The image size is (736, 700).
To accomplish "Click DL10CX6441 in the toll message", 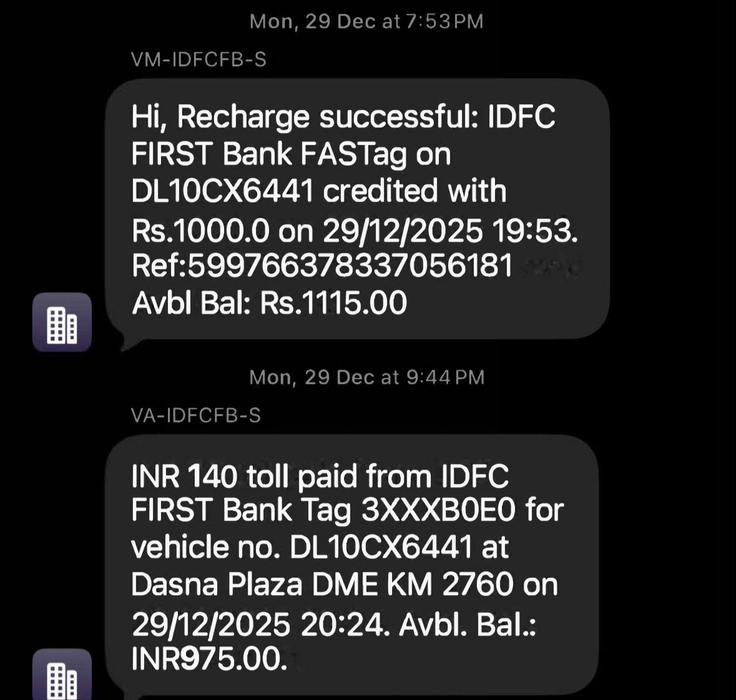I will [381, 548].
